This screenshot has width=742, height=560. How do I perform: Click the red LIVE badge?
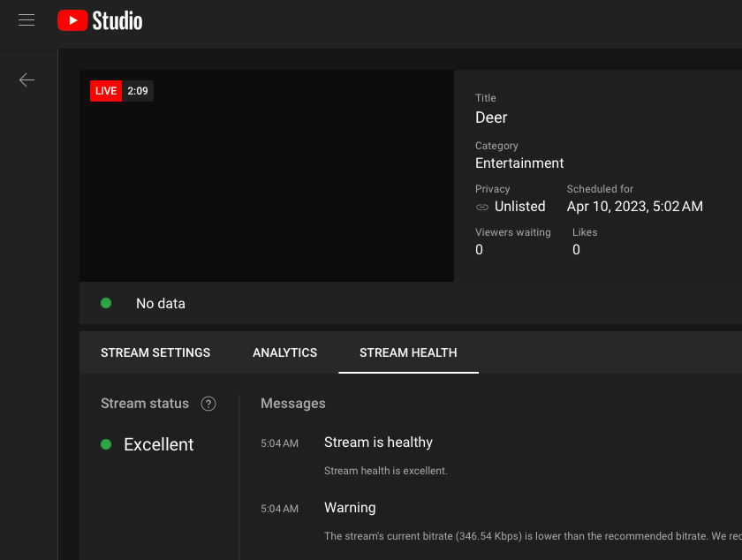coord(105,90)
